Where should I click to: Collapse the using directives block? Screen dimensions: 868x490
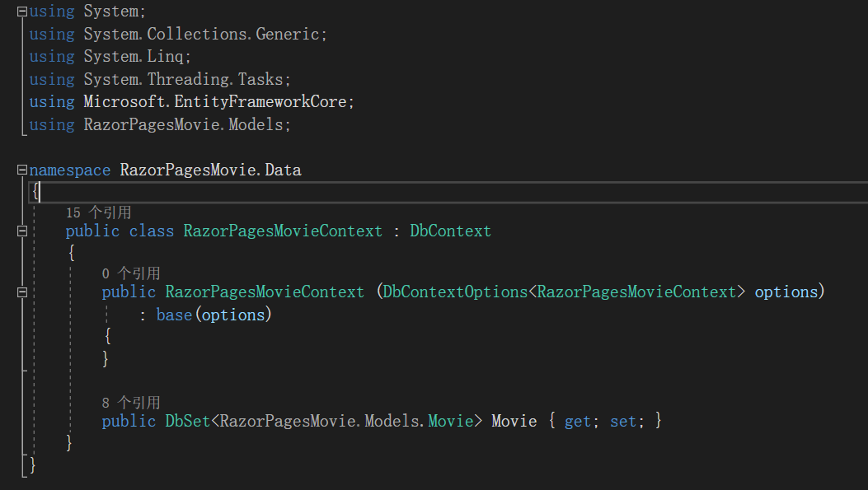coord(22,12)
